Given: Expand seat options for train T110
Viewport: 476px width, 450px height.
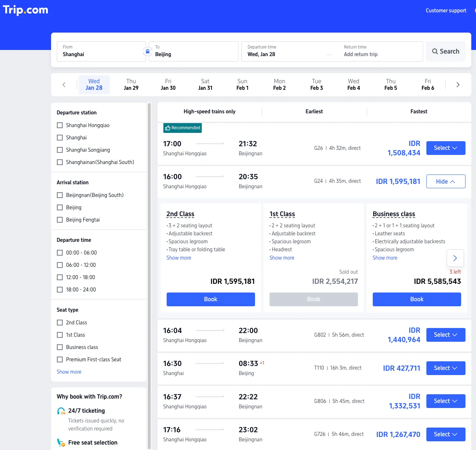Looking at the screenshot, I should coord(446,368).
